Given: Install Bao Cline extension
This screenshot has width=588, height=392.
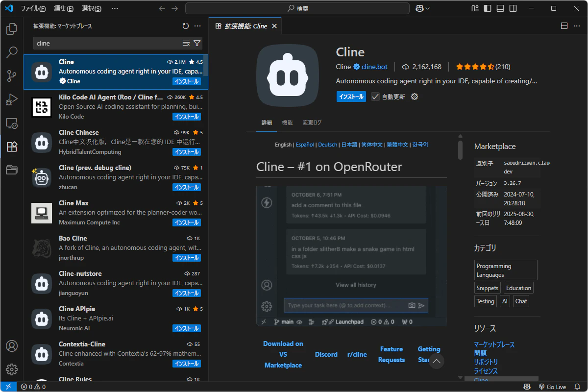Looking at the screenshot, I should (187, 258).
